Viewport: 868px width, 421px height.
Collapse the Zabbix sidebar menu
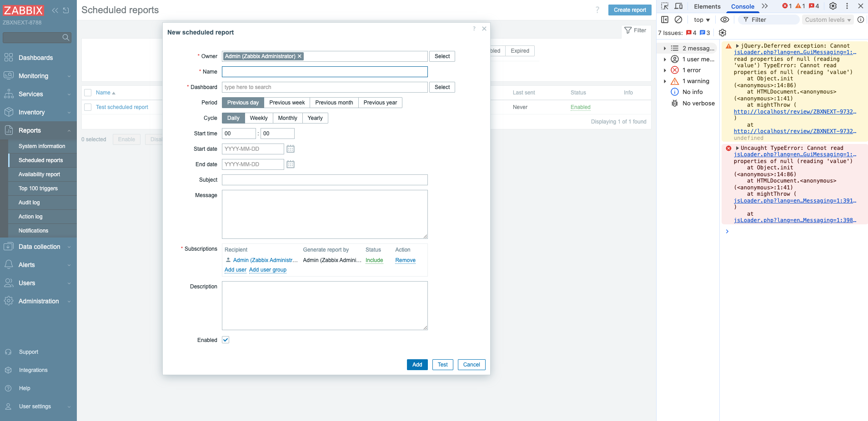coord(55,10)
